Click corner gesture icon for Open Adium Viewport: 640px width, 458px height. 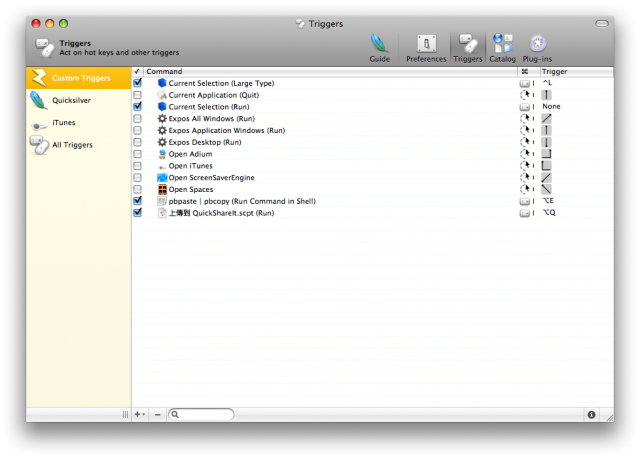tap(546, 154)
